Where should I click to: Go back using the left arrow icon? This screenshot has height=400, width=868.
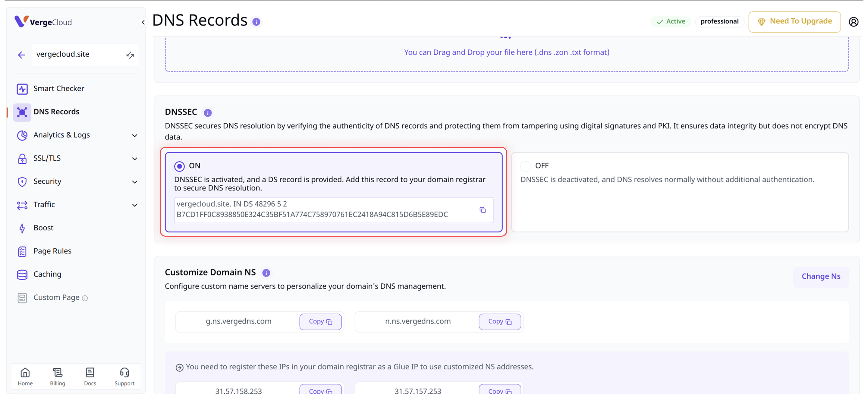click(22, 55)
